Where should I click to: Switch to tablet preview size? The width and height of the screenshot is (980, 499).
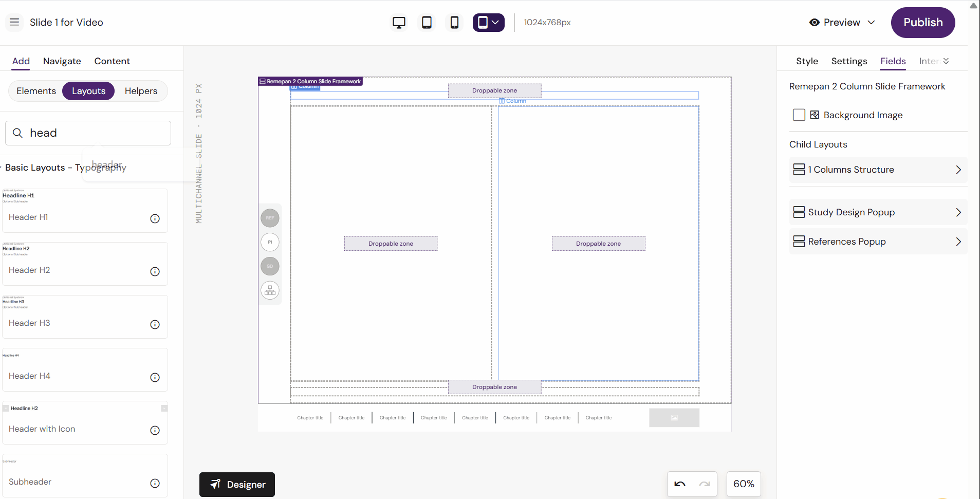[426, 22]
